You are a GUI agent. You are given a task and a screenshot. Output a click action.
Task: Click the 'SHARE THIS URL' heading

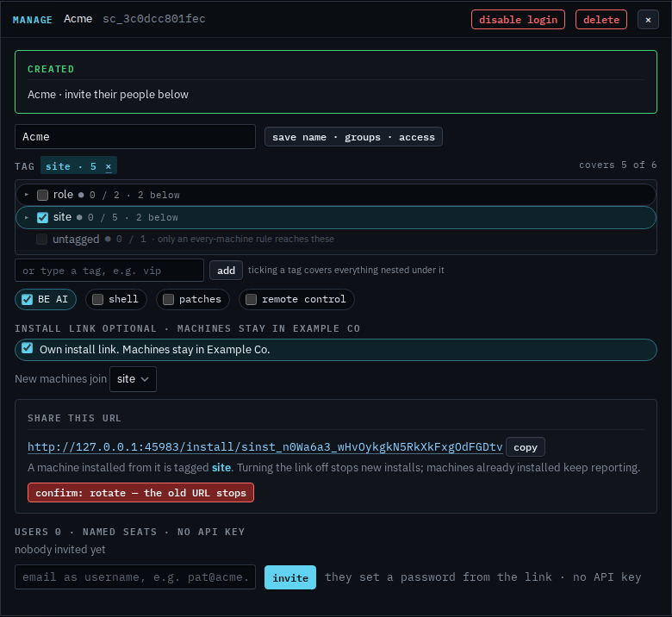tap(75, 418)
